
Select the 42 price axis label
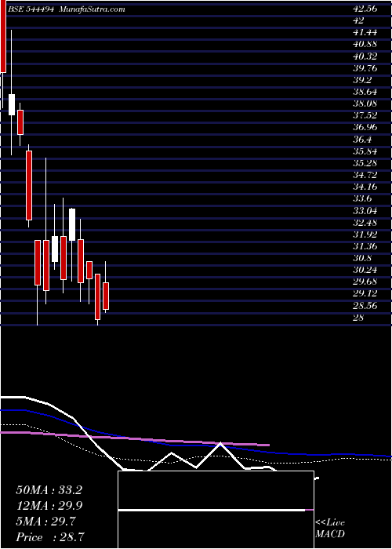click(359, 20)
